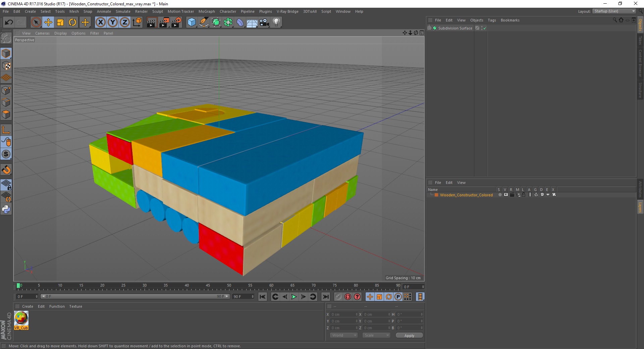
Task: Add a Cube primitive
Action: point(192,22)
